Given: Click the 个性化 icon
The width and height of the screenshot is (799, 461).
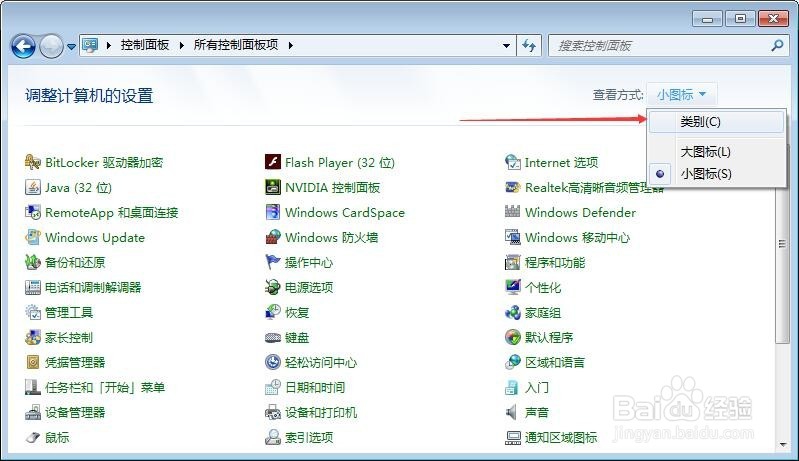Looking at the screenshot, I should (513, 287).
